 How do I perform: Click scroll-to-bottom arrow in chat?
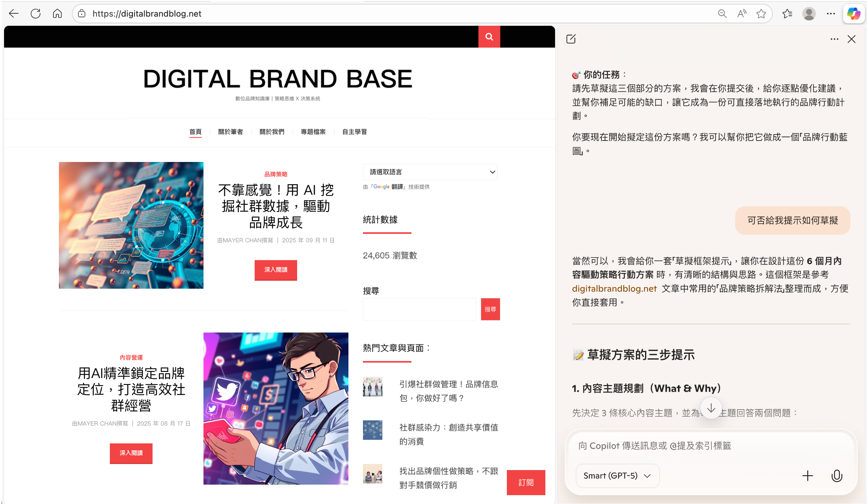coord(711,408)
